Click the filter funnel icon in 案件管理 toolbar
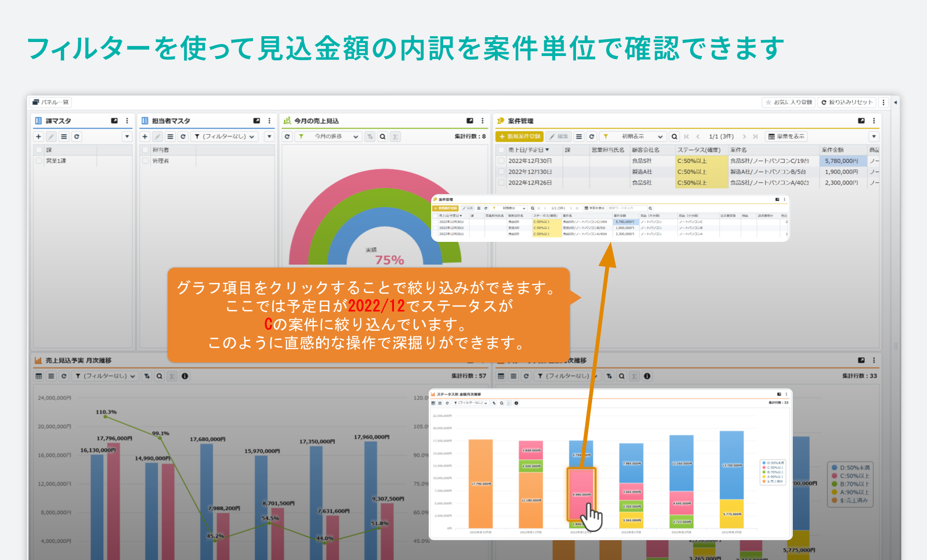Viewport: 927px width, 560px height. coord(605,137)
